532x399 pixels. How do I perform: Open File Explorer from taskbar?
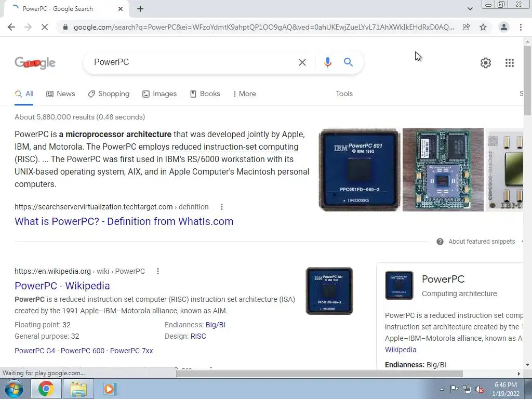(78, 389)
